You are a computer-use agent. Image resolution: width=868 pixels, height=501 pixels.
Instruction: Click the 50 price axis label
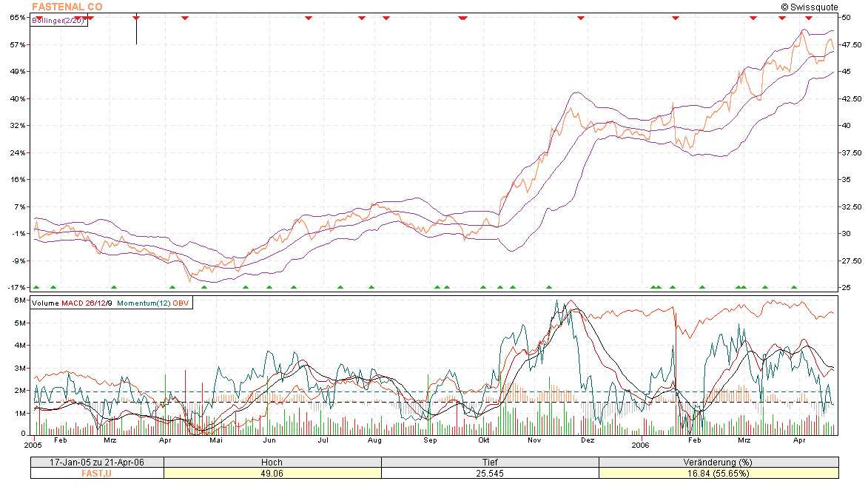[x=847, y=17]
